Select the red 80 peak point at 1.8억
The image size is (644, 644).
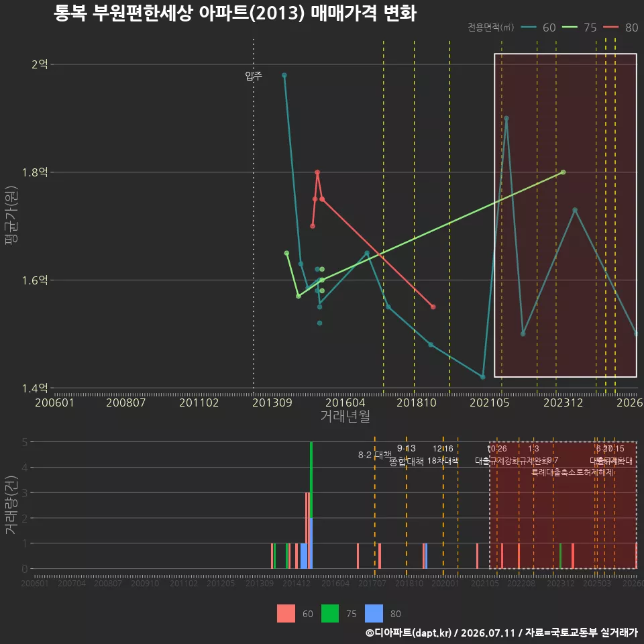pyautogui.click(x=317, y=172)
